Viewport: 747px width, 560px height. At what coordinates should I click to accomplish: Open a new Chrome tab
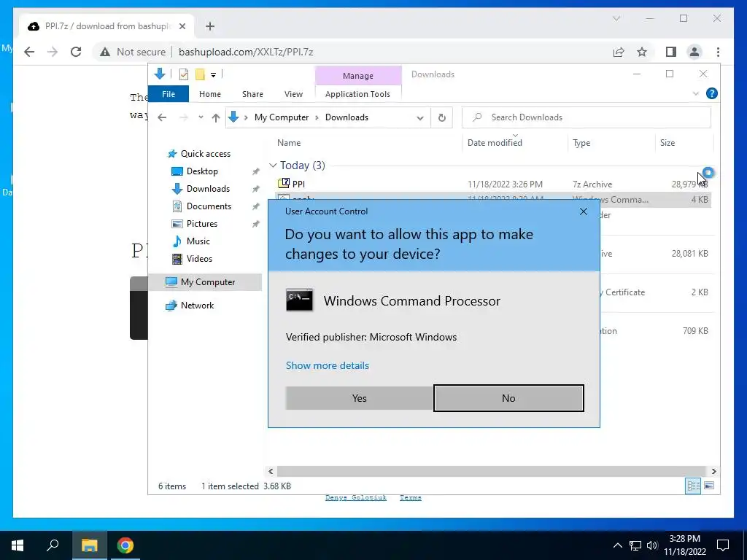[x=210, y=26]
